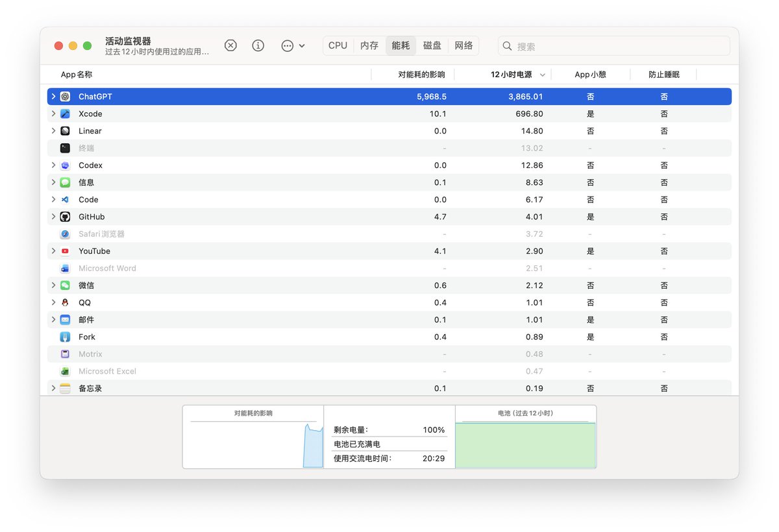This screenshot has height=532, width=779.
Task: Sort by 12 小时电源 column header
Action: click(511, 75)
